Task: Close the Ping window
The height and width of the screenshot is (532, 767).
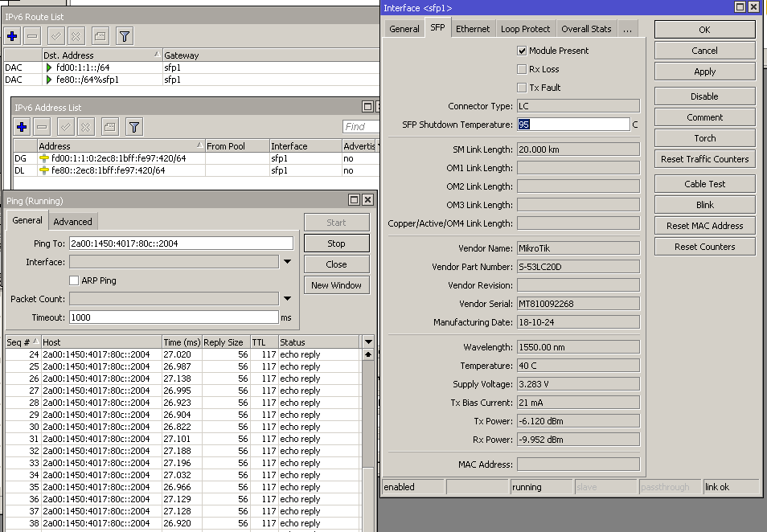Action: [368, 199]
